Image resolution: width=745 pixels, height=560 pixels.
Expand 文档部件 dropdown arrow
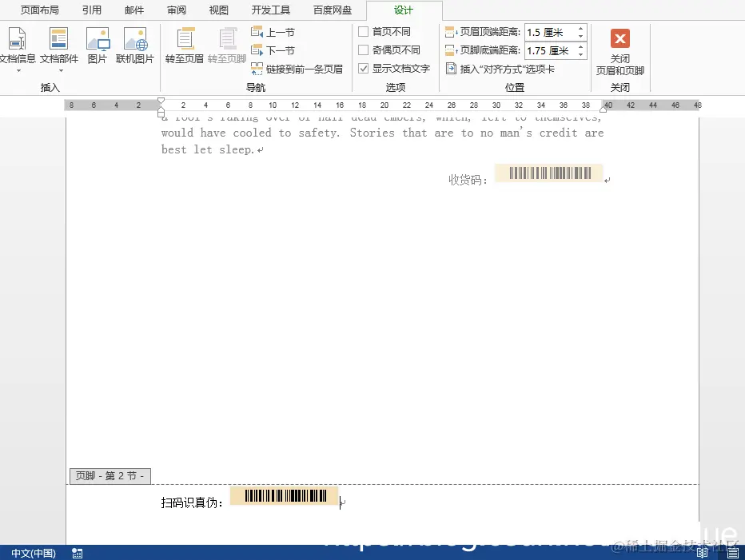pos(61,71)
